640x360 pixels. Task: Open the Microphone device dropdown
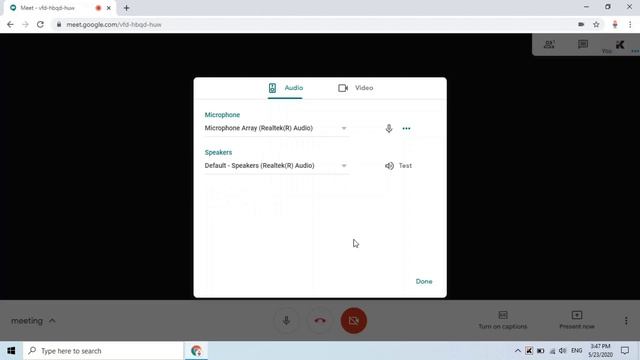click(276, 128)
